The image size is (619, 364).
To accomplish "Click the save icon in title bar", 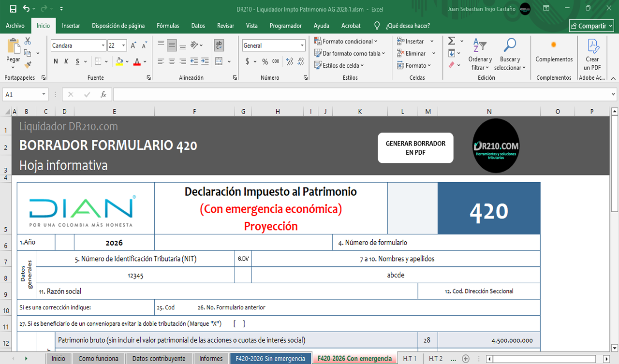I will click(x=13, y=9).
